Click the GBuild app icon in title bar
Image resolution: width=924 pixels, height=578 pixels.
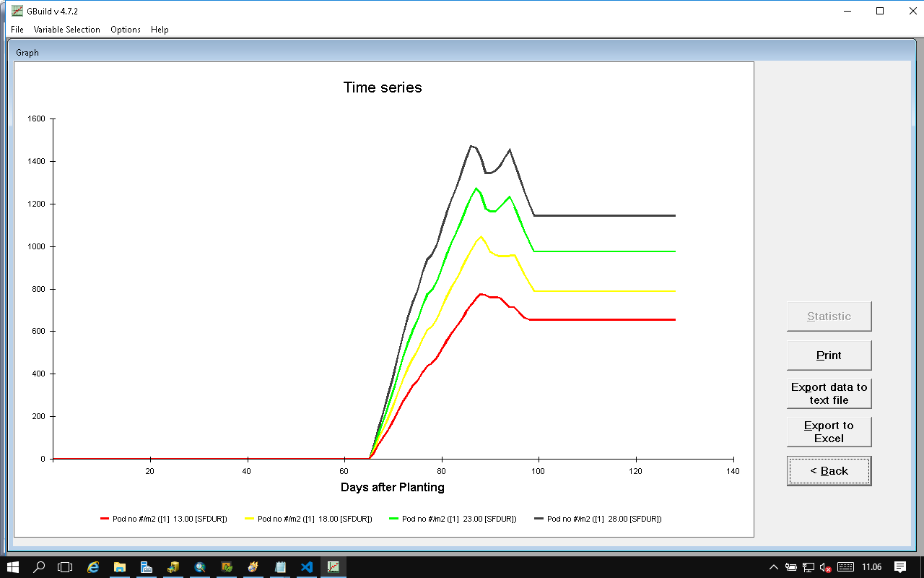click(x=17, y=11)
